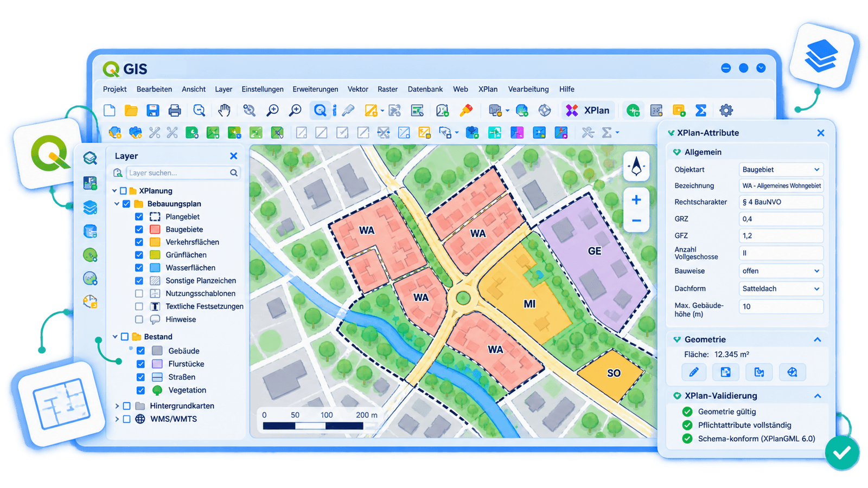Zoom in with the map plus button
868x488 pixels.
pos(636,200)
